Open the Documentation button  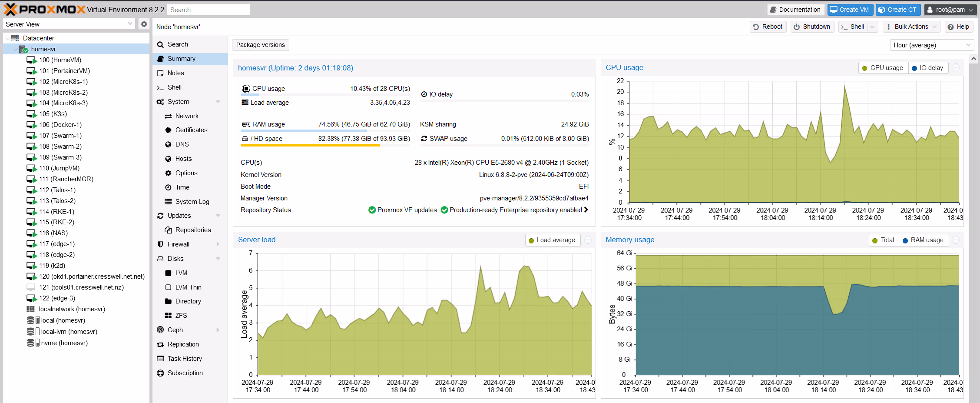pos(795,10)
